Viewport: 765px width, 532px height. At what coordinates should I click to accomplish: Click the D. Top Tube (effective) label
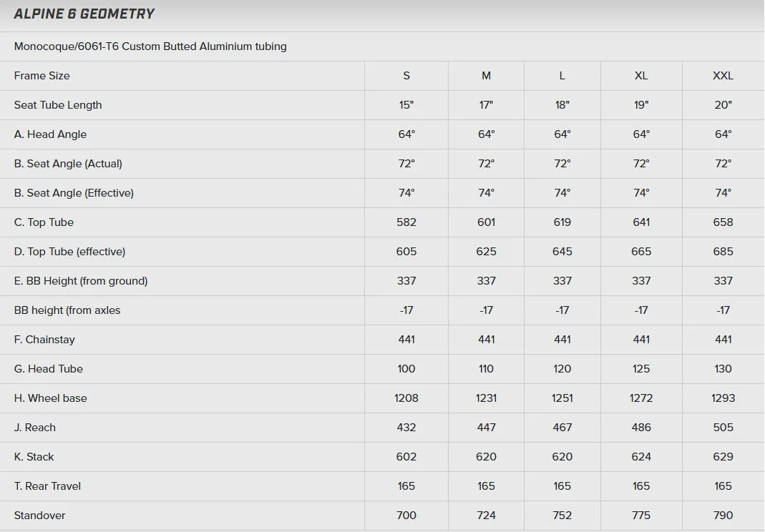pyautogui.click(x=69, y=251)
